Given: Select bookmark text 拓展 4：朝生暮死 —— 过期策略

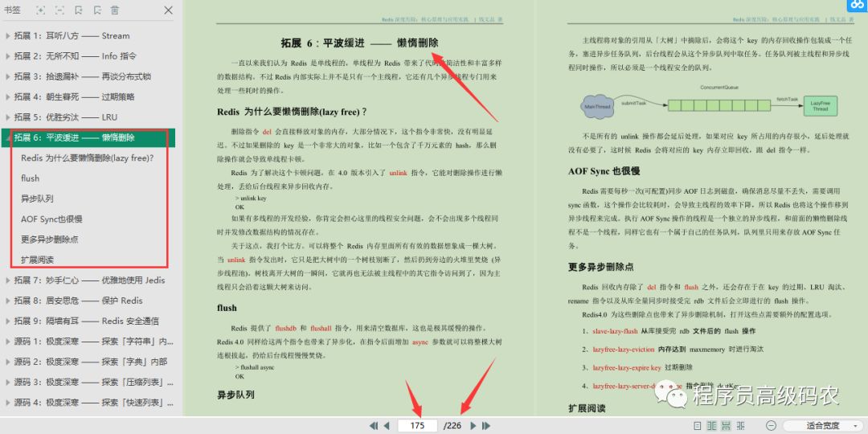Looking at the screenshot, I should tap(74, 97).
